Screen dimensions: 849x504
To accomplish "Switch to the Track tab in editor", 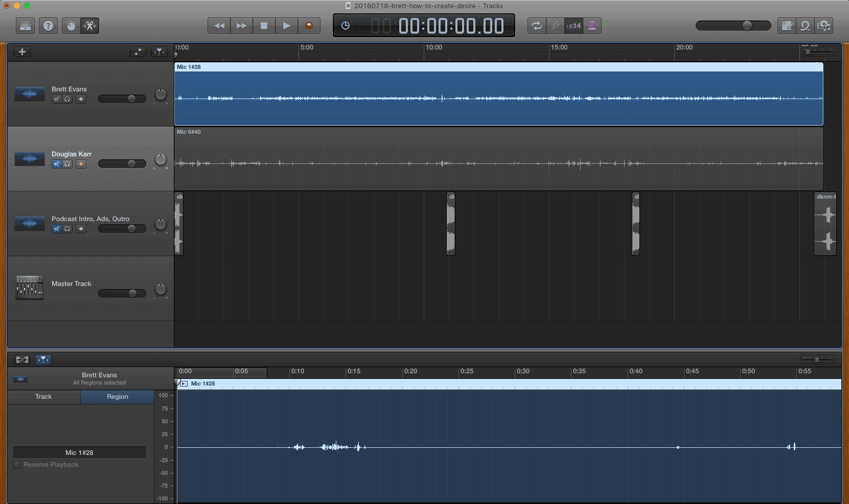I will click(x=43, y=397).
